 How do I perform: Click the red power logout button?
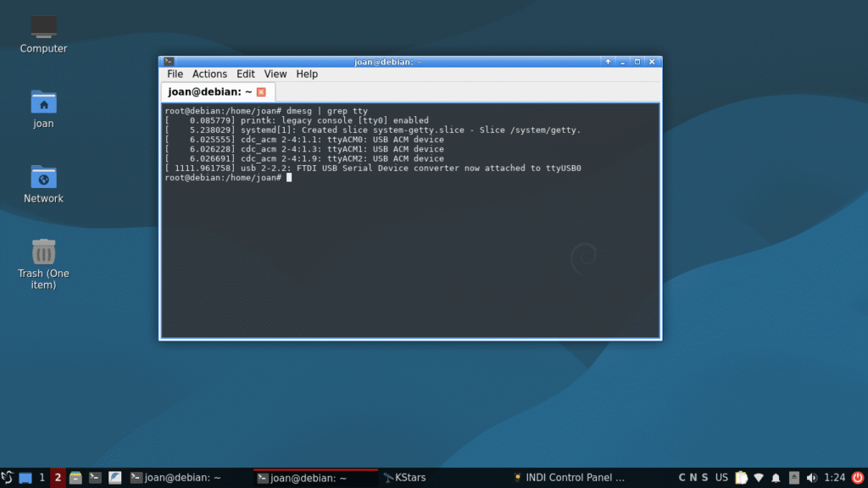(856, 478)
